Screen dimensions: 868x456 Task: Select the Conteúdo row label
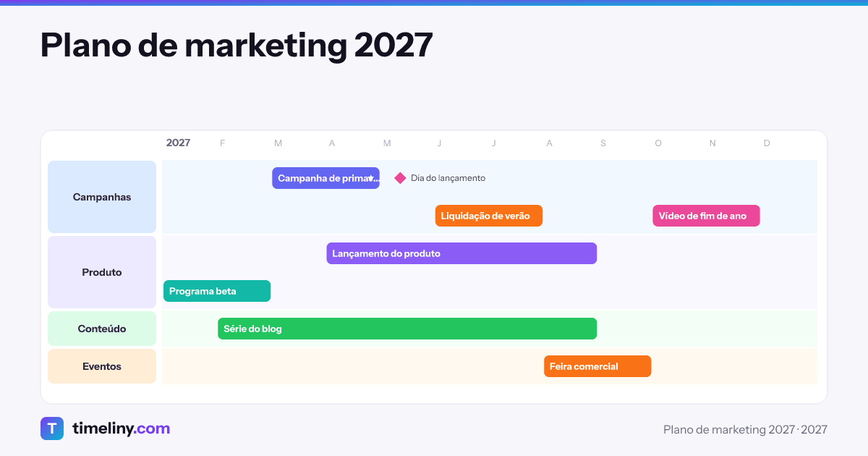(102, 329)
